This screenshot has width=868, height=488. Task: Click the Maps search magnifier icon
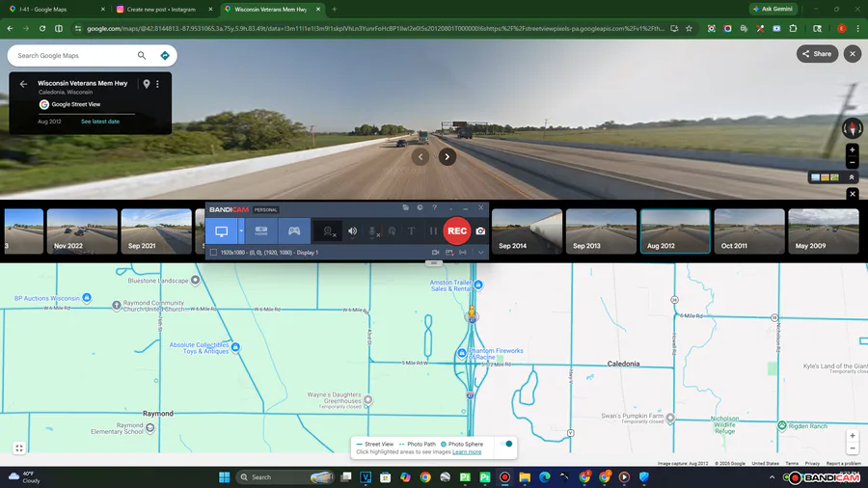pyautogui.click(x=142, y=55)
